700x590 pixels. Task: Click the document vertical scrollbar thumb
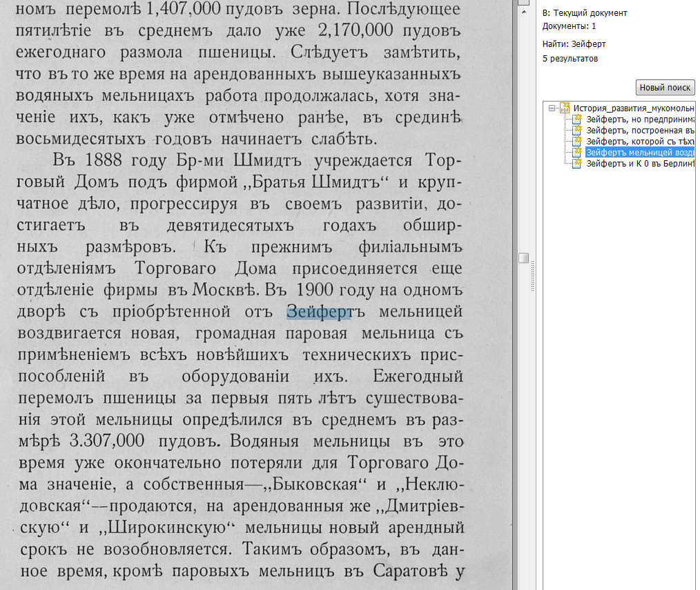pyautogui.click(x=524, y=258)
